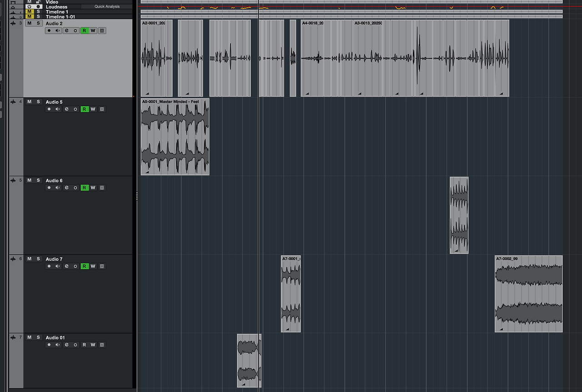Mute the Audio 01 track
Screen dimensions: 582x392
coord(30,337)
